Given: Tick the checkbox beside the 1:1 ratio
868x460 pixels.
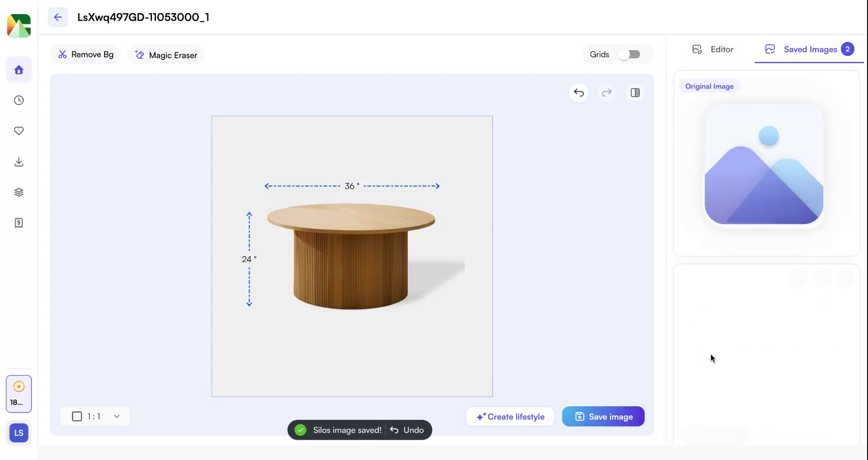Looking at the screenshot, I should (77, 416).
